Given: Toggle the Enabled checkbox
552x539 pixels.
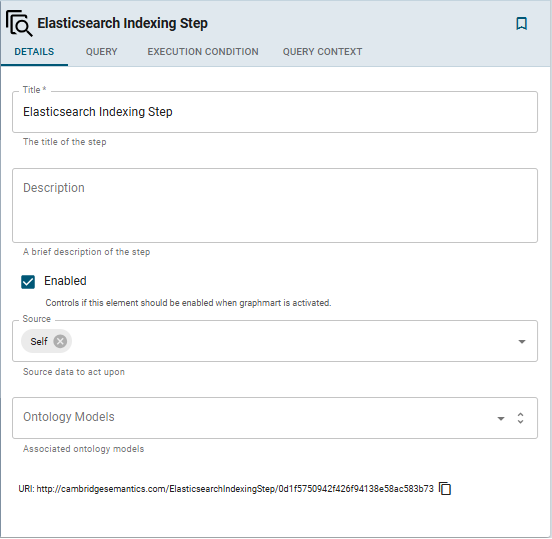Looking at the screenshot, I should tap(28, 282).
